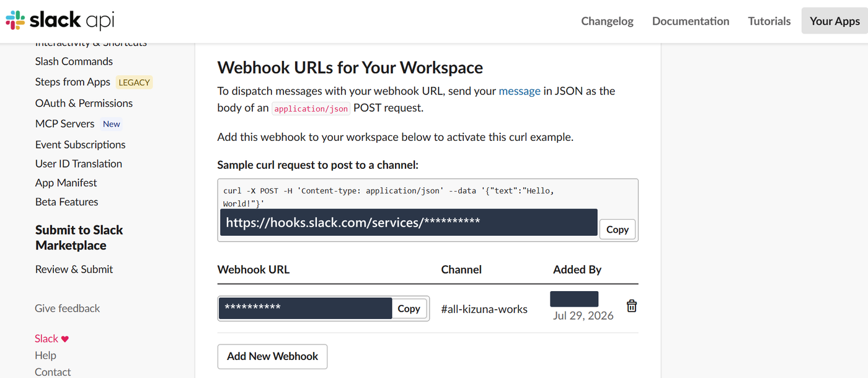Click the Webhook URL column header
This screenshot has width=868, height=378.
(254, 269)
